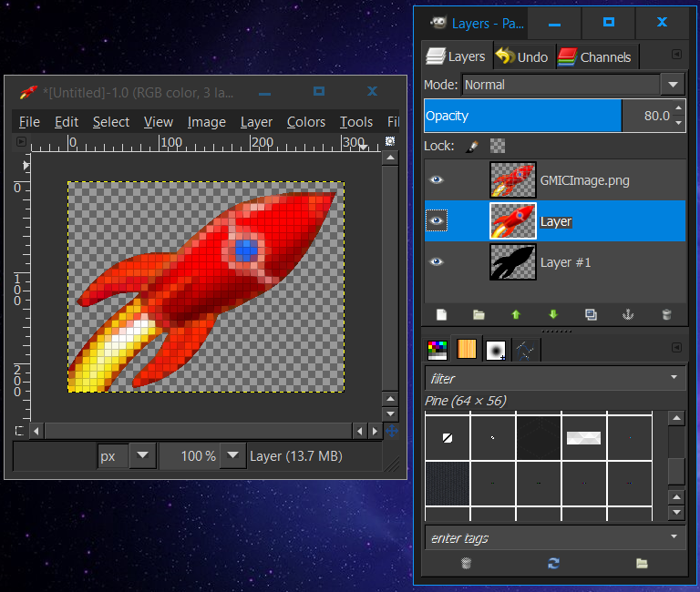Image resolution: width=700 pixels, height=592 pixels.
Task: Delete pattern using the bottom trash icon
Action: coord(466,564)
